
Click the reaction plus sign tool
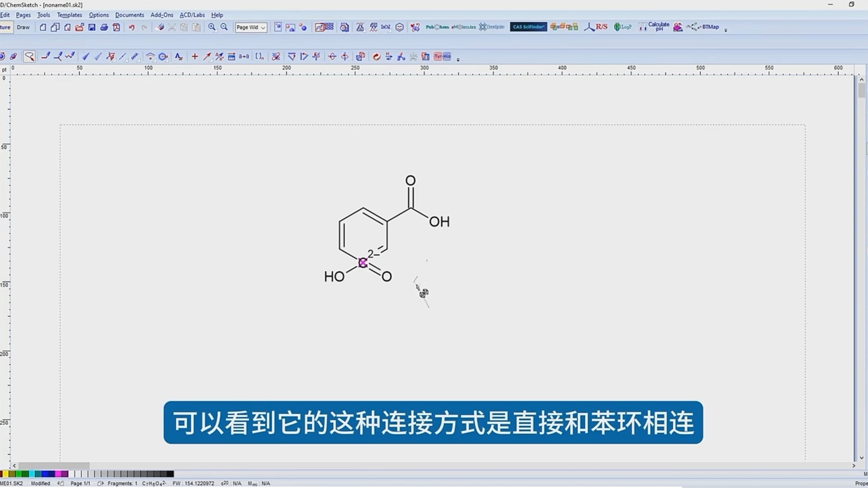[x=195, y=56]
